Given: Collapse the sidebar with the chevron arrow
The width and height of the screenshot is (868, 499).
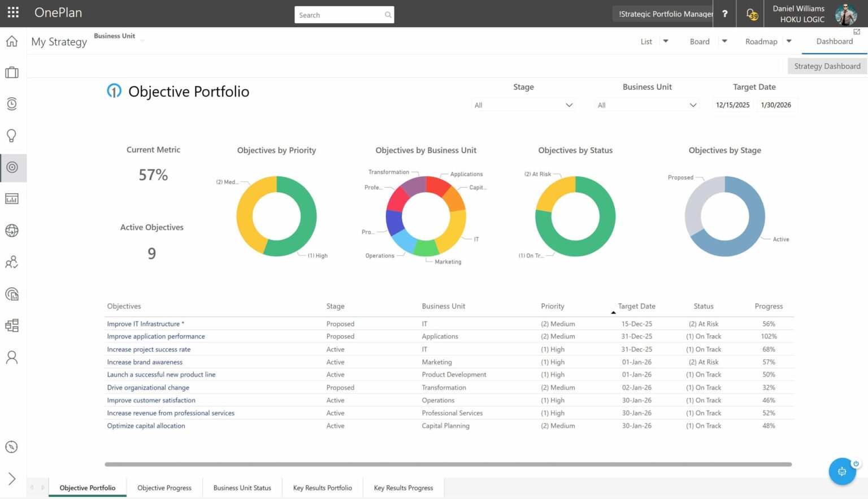Looking at the screenshot, I should pos(12,478).
